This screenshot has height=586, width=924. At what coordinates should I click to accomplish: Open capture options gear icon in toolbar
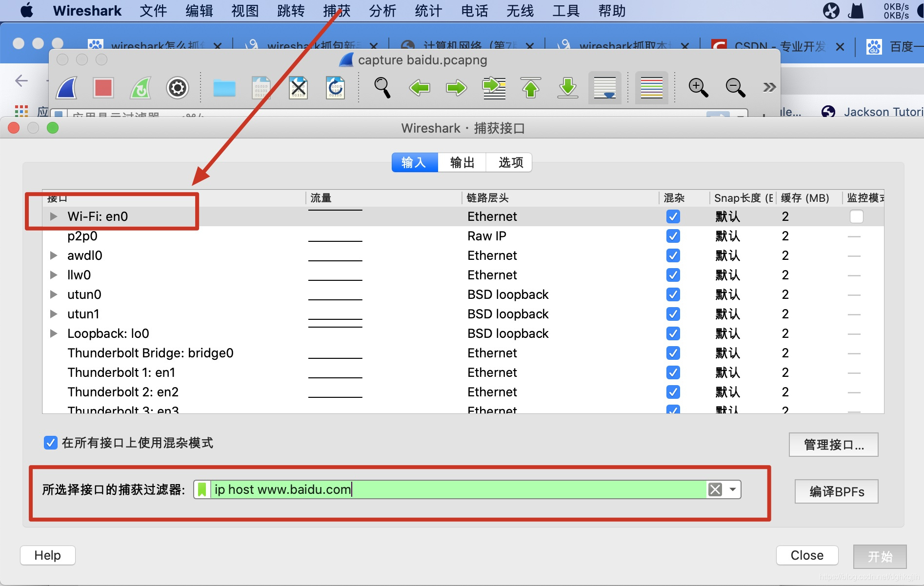pos(178,88)
